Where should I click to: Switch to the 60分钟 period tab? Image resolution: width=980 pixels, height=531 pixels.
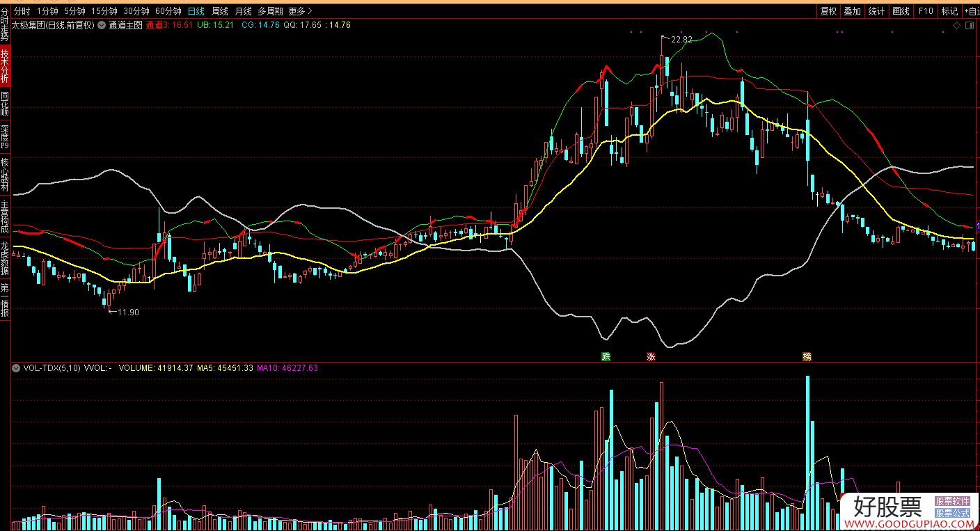tap(168, 11)
